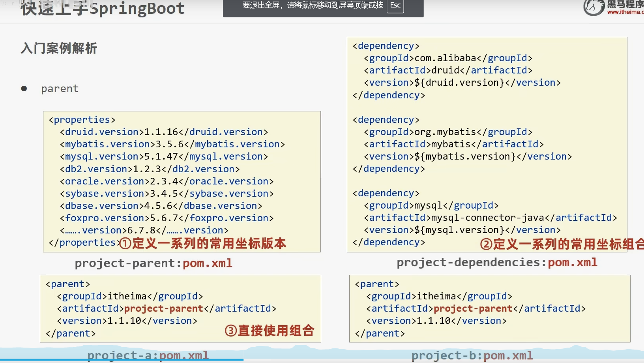
Task: Click the caption project-a:pom.xml
Action: click(148, 355)
